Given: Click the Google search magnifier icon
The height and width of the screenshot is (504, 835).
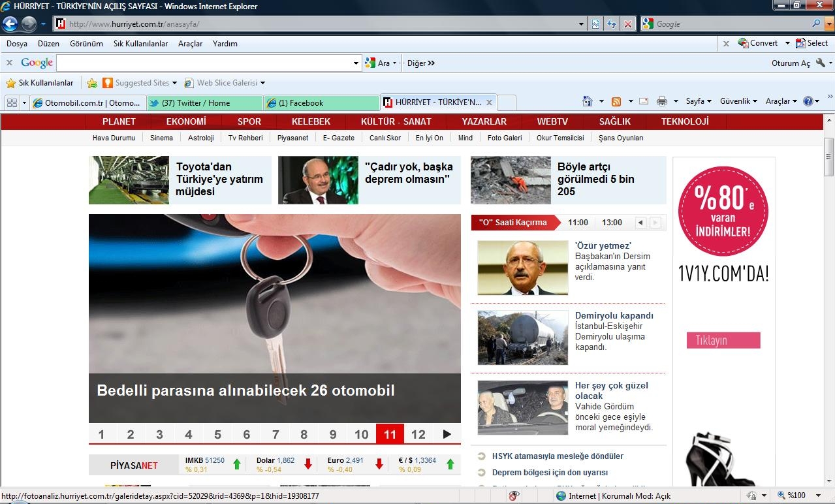Looking at the screenshot, I should pos(817,24).
